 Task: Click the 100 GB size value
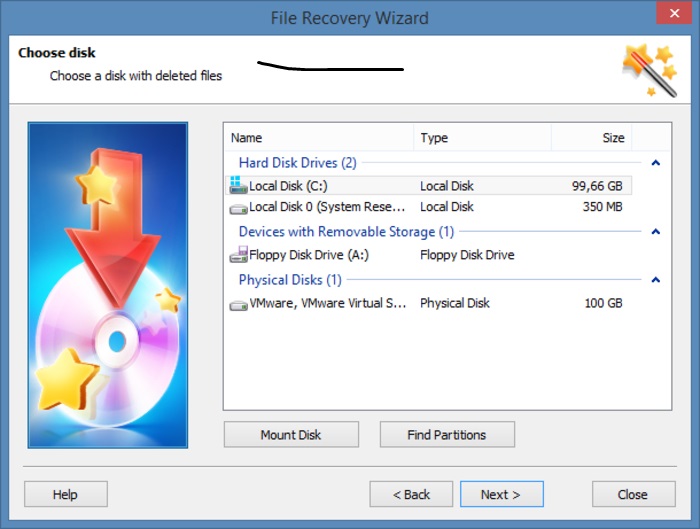603,303
